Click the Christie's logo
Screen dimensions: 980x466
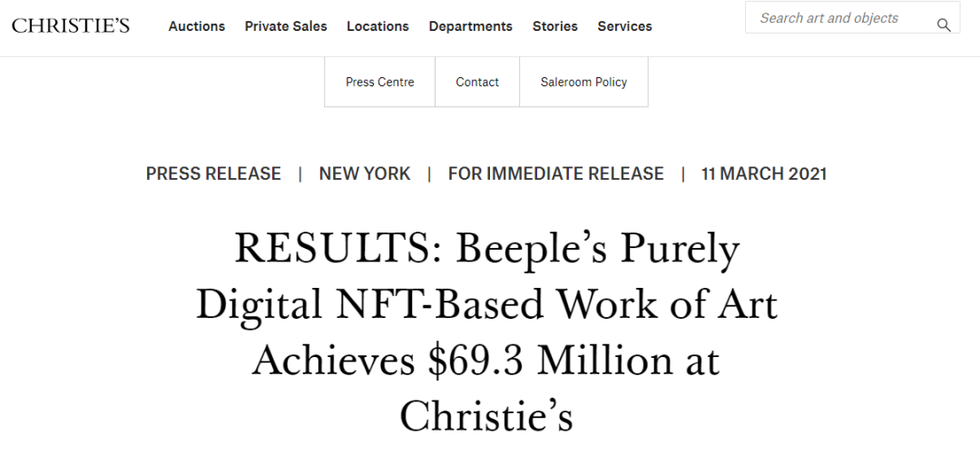point(71,25)
